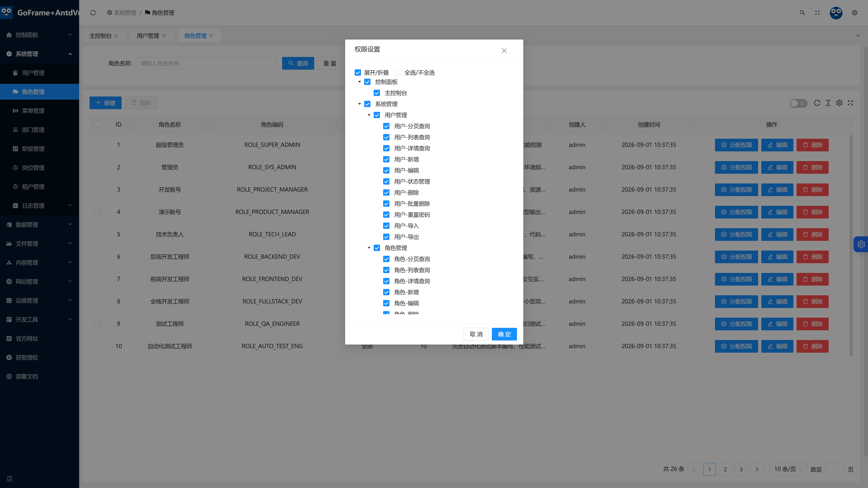This screenshot has height=488, width=868.
Task: Click the GoFrame logo icon
Action: (6, 12)
